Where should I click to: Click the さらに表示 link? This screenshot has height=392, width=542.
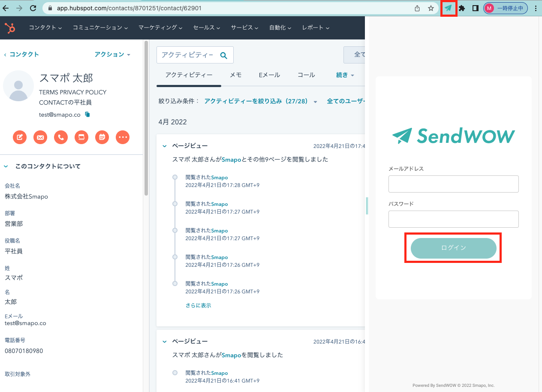pos(198,306)
